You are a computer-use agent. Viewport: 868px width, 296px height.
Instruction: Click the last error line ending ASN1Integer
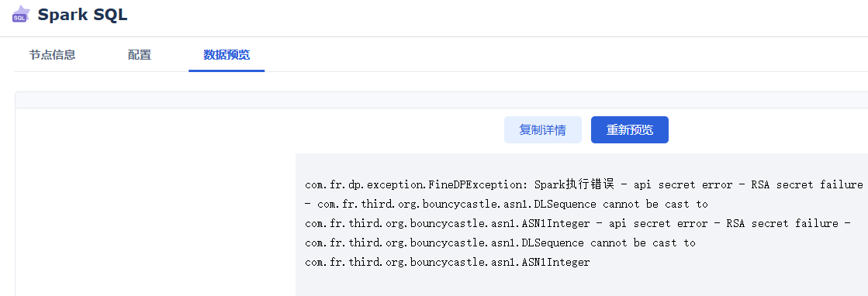(x=448, y=262)
